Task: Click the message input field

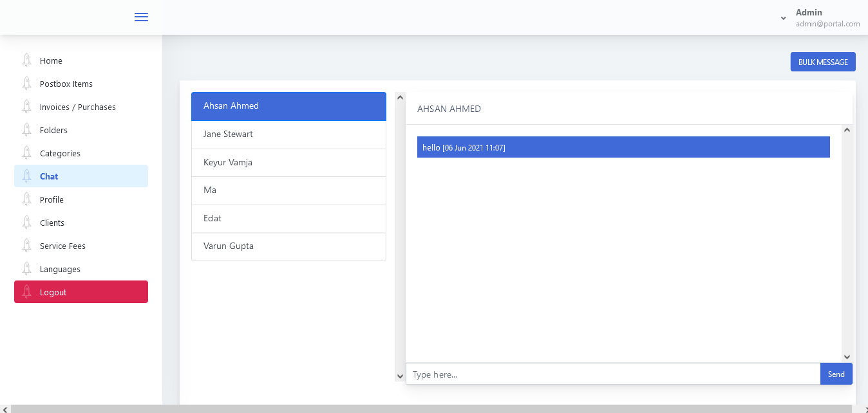Action: point(612,374)
